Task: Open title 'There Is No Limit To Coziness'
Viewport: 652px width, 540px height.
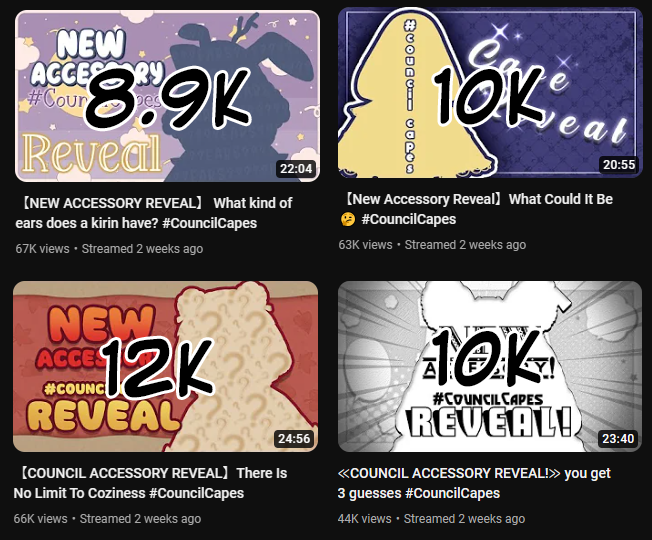Action: [150, 483]
